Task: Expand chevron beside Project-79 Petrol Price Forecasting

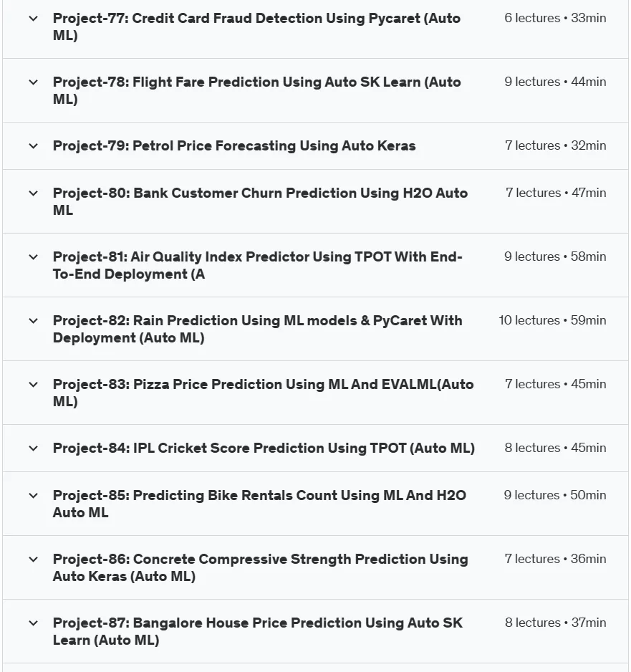Action: click(34, 146)
